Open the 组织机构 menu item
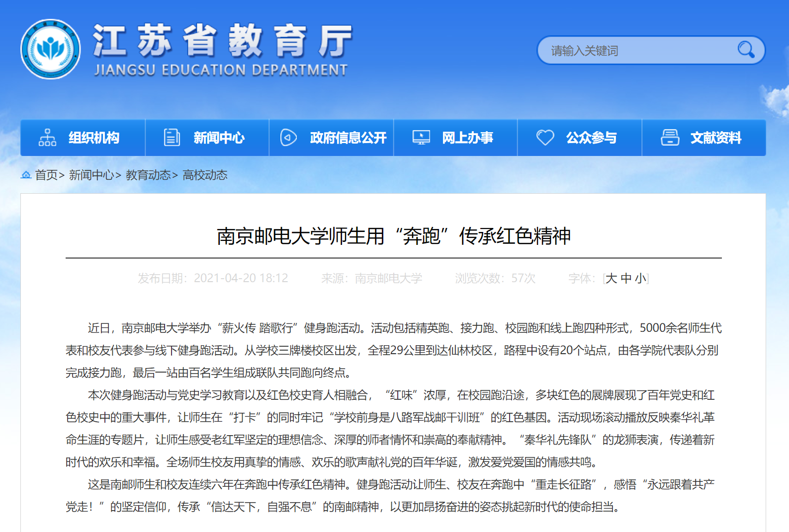The height and width of the screenshot is (532, 789). point(94,138)
